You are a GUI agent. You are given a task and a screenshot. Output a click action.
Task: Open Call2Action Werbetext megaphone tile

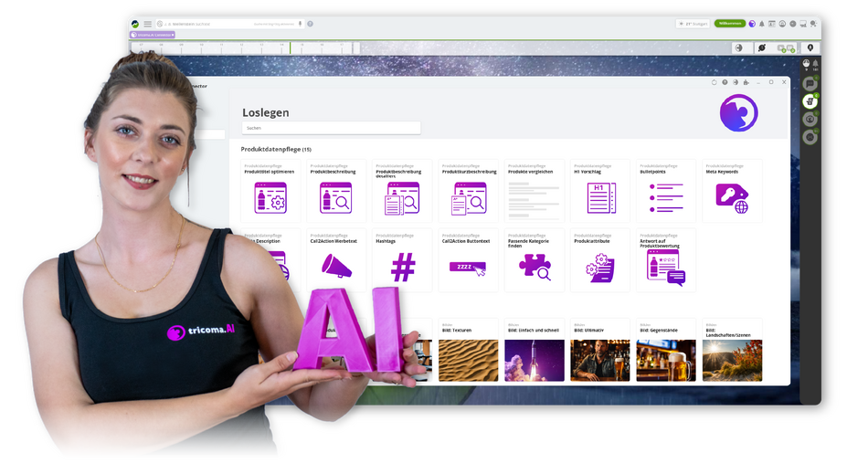coord(336,260)
